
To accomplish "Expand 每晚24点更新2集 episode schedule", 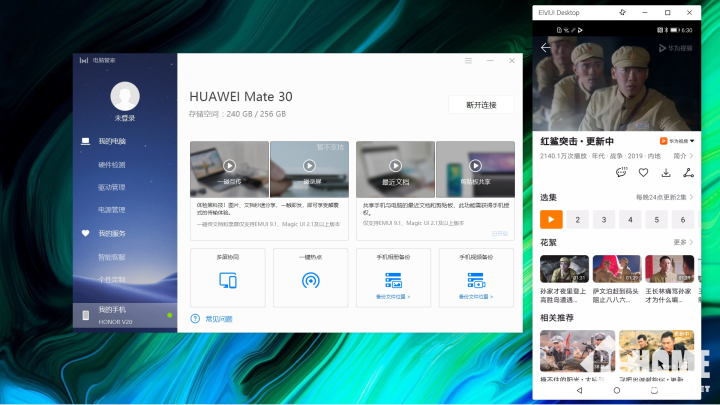I will [664, 197].
